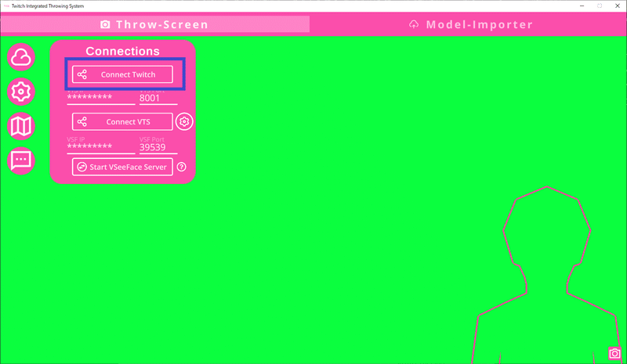
Task: Switch to the Model-Importer tab
Action: pos(471,24)
